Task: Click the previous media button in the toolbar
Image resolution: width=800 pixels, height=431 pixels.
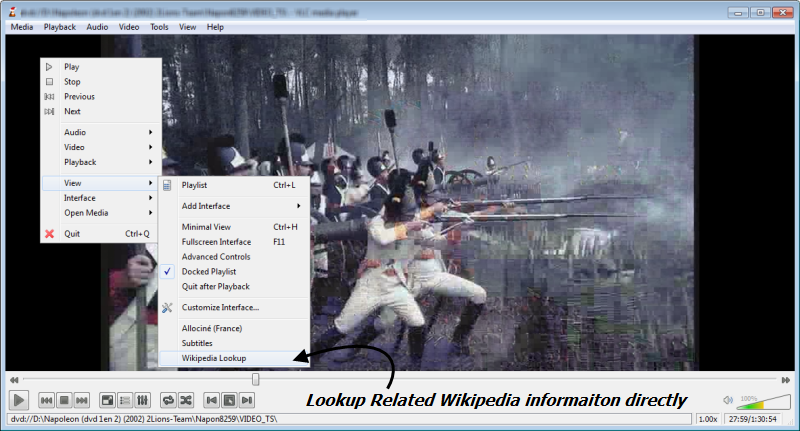Action: point(46,400)
